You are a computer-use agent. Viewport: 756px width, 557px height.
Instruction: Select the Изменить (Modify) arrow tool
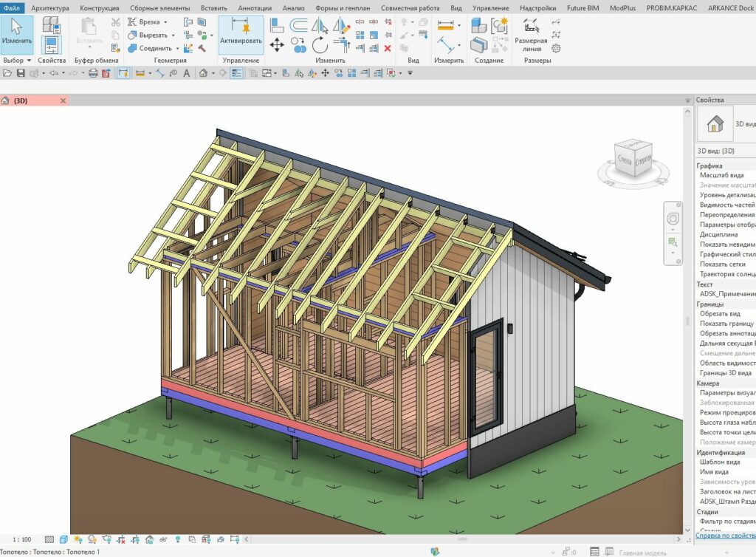(x=16, y=33)
